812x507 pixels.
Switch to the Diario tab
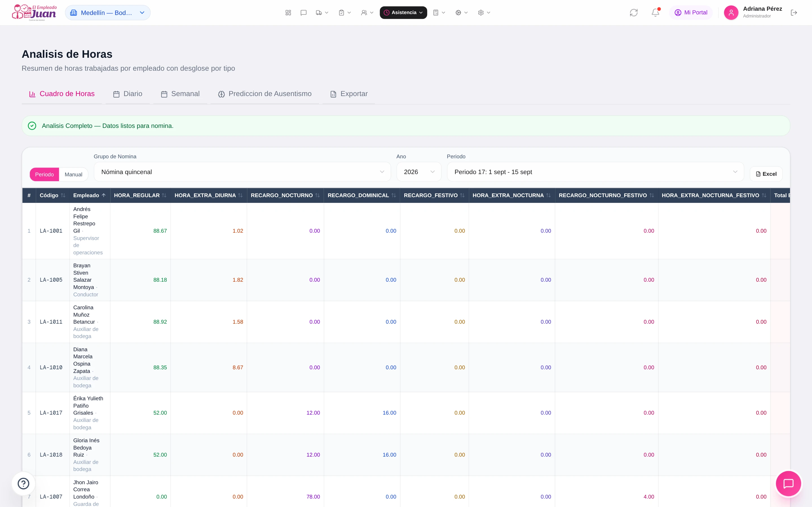pyautogui.click(x=128, y=94)
